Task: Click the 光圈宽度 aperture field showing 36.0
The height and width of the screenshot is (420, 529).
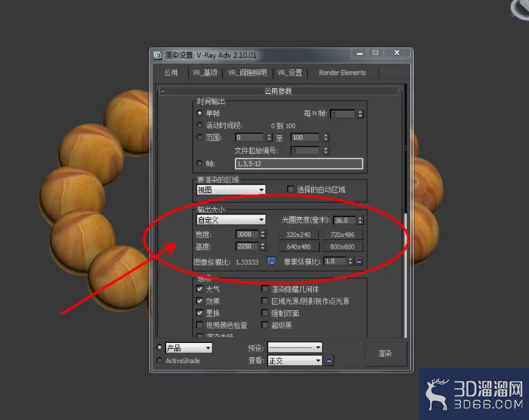Action: (x=344, y=220)
